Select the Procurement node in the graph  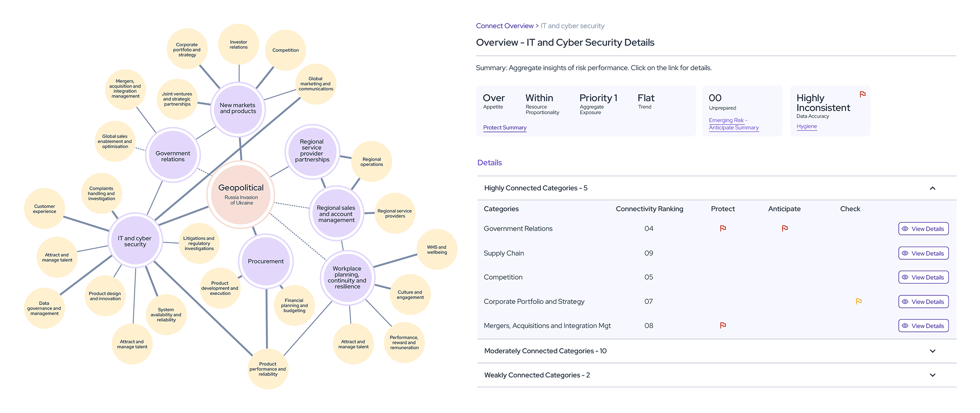[x=266, y=261]
